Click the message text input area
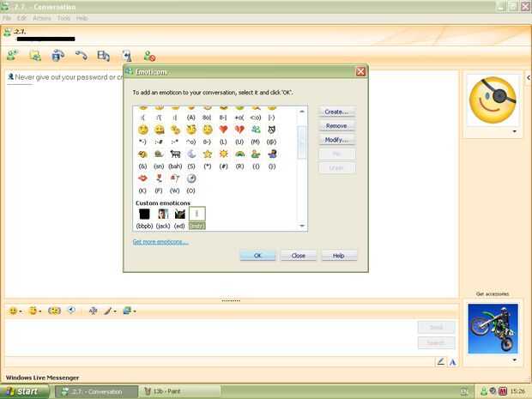The width and height of the screenshot is (532, 399). [210, 337]
